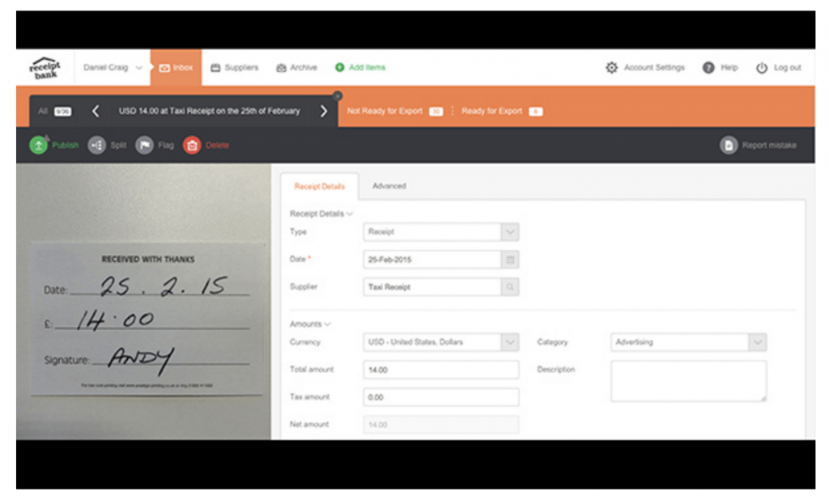Open the Currency dropdown
This screenshot has width=829, height=504.
coord(441,342)
